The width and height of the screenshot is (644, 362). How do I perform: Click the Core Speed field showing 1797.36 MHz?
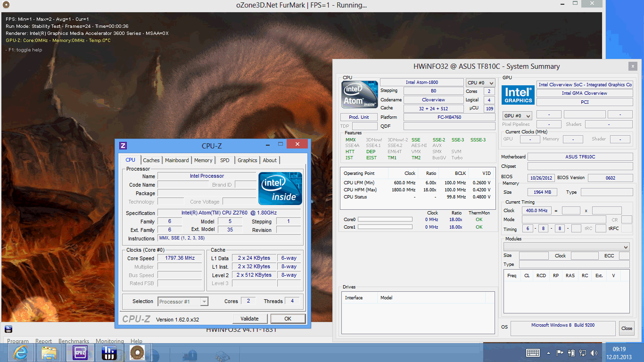[180, 258]
